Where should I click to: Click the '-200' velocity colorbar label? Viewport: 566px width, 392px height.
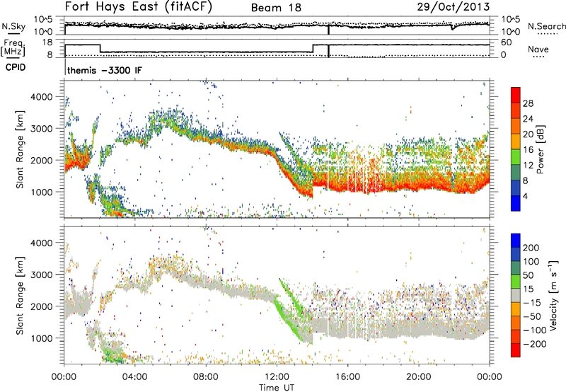pos(535,344)
